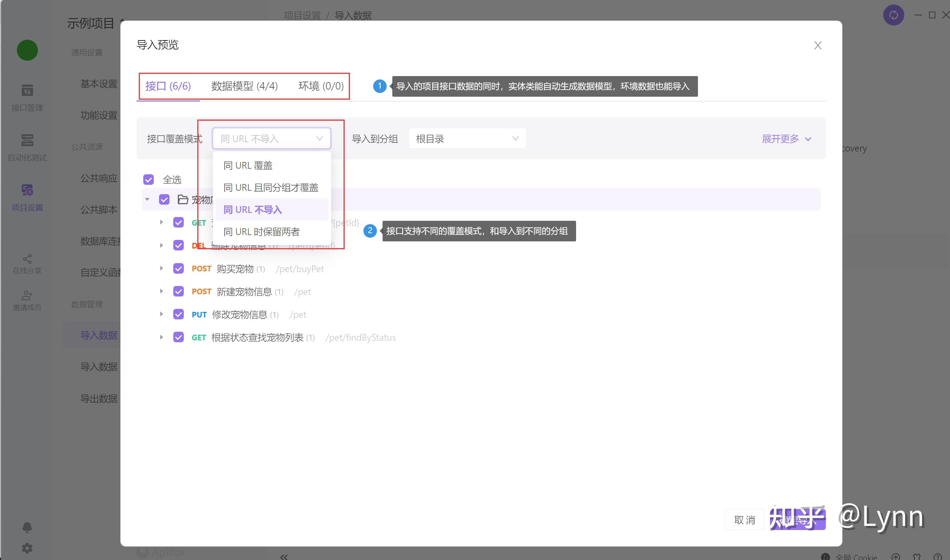Collapse the panel using the double-chevron icon

(x=284, y=556)
